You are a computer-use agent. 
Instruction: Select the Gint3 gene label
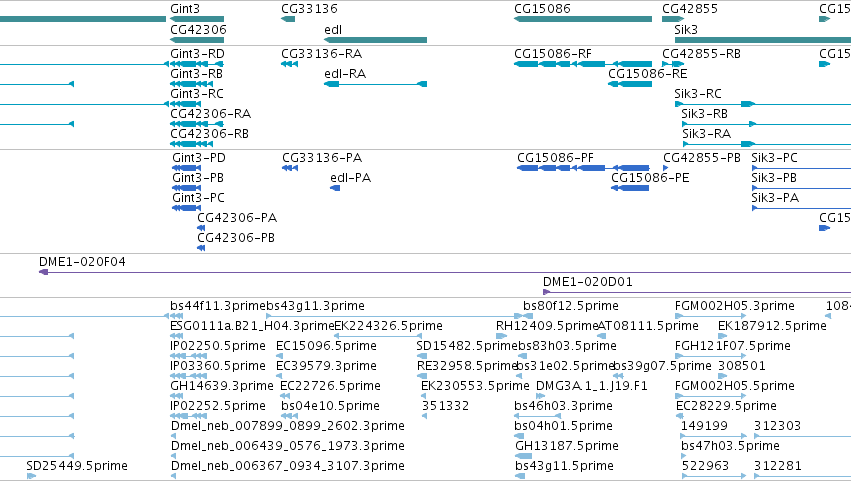185,9
